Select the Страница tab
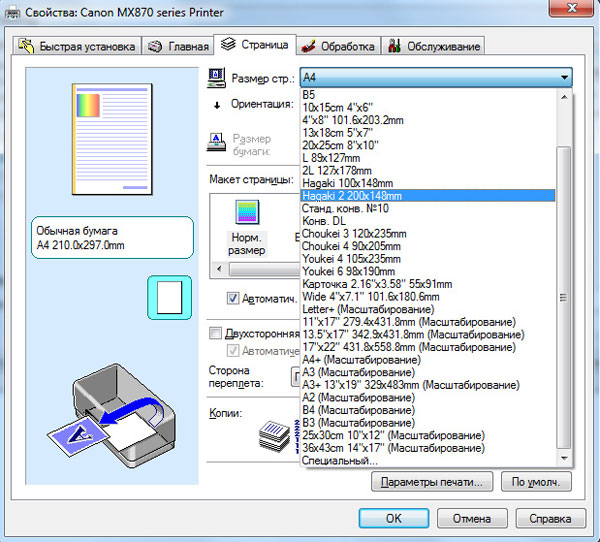This screenshot has width=600, height=542. click(x=255, y=45)
